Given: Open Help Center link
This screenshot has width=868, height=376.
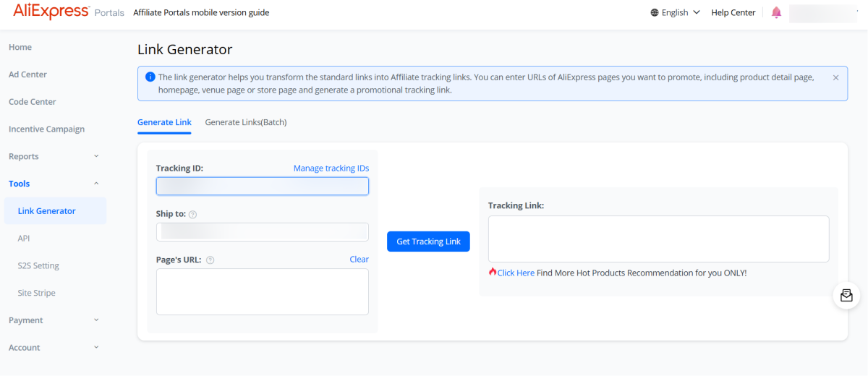Looking at the screenshot, I should [733, 12].
